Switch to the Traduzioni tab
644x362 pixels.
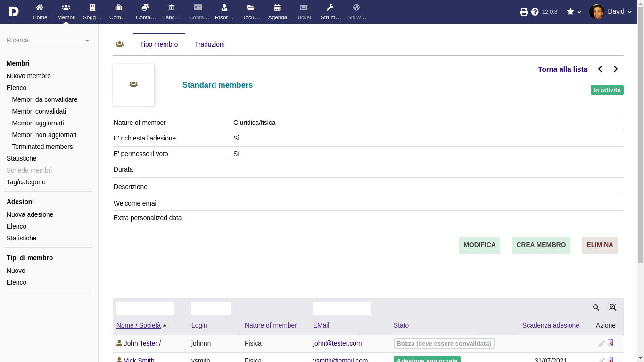coord(210,44)
